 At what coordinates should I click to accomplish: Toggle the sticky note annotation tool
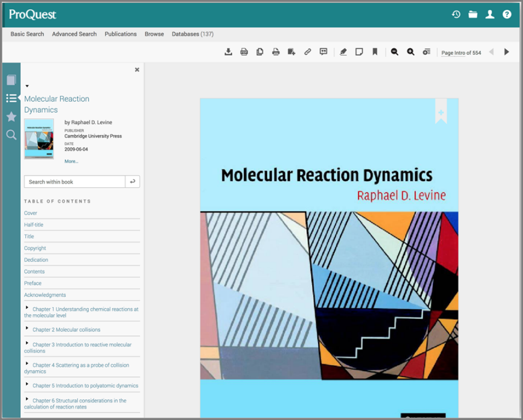[x=359, y=51]
